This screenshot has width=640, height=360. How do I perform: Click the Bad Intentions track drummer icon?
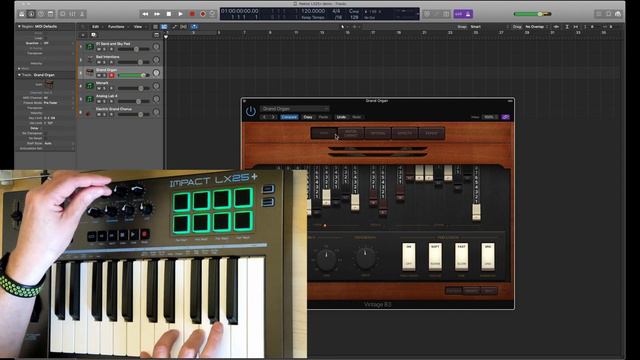[x=89, y=60]
